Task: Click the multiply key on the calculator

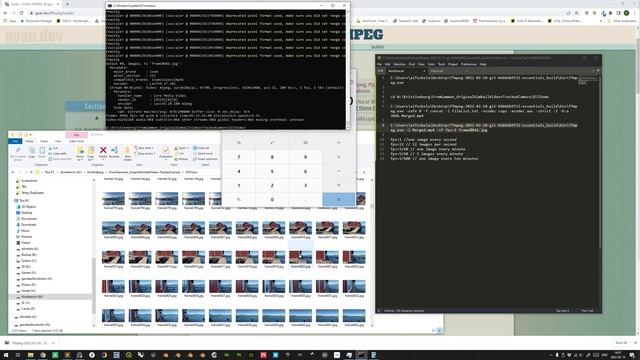Action: (x=338, y=157)
